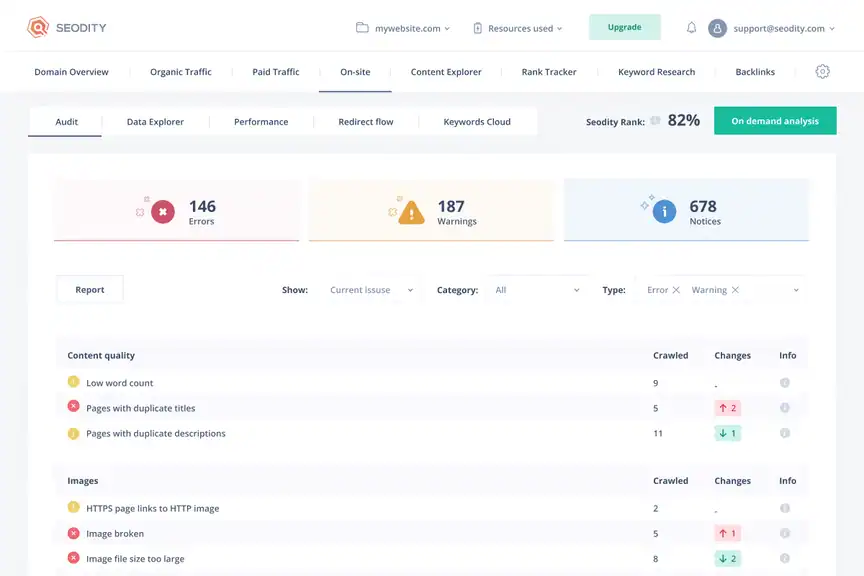Click the Report button
Viewport: 864px width, 576px height.
(90, 290)
